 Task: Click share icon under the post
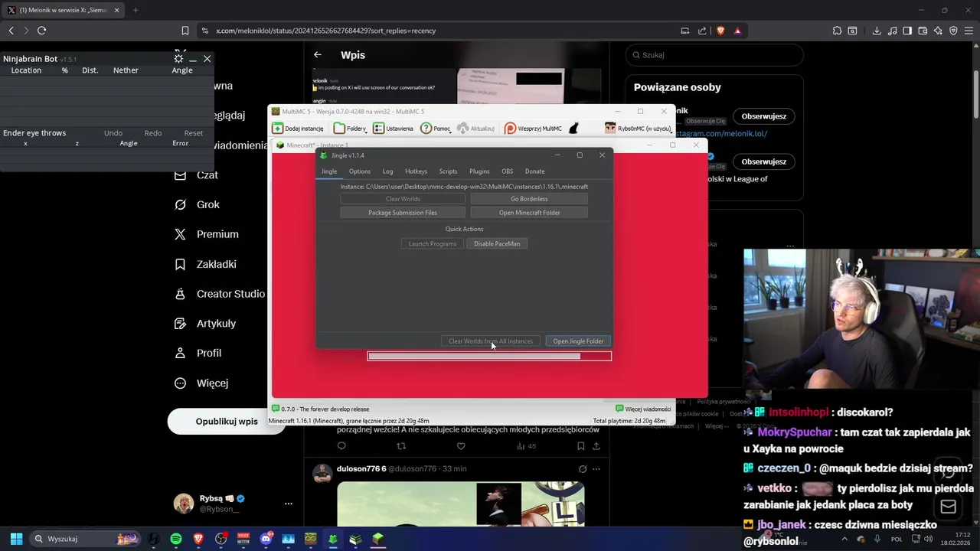point(596,446)
